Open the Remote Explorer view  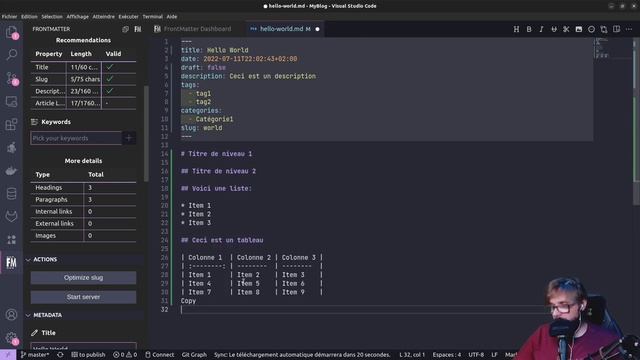click(x=11, y=101)
